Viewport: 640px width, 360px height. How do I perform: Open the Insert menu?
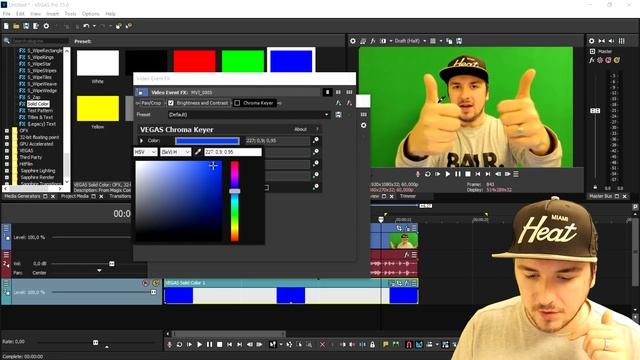tap(53, 14)
